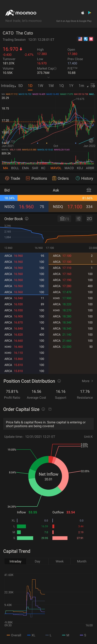
Task: Open the Trade button
Action: [13, 178]
